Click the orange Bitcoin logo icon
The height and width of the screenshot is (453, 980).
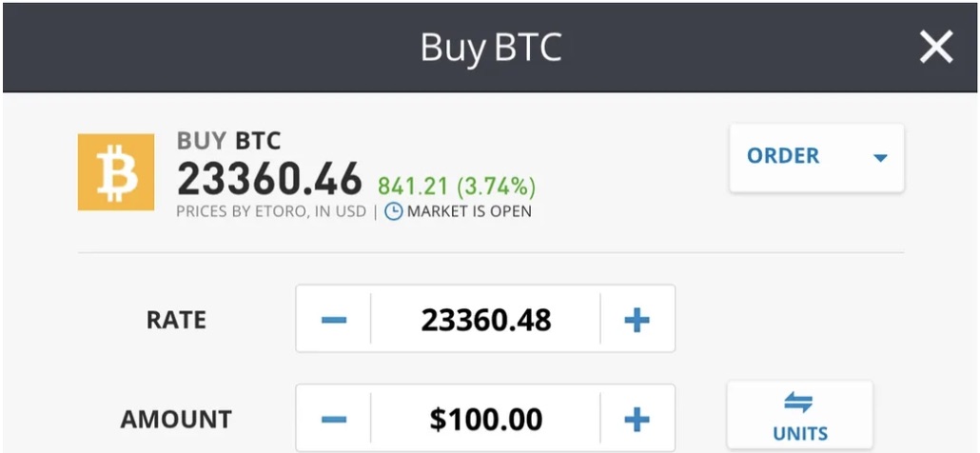coord(116,172)
